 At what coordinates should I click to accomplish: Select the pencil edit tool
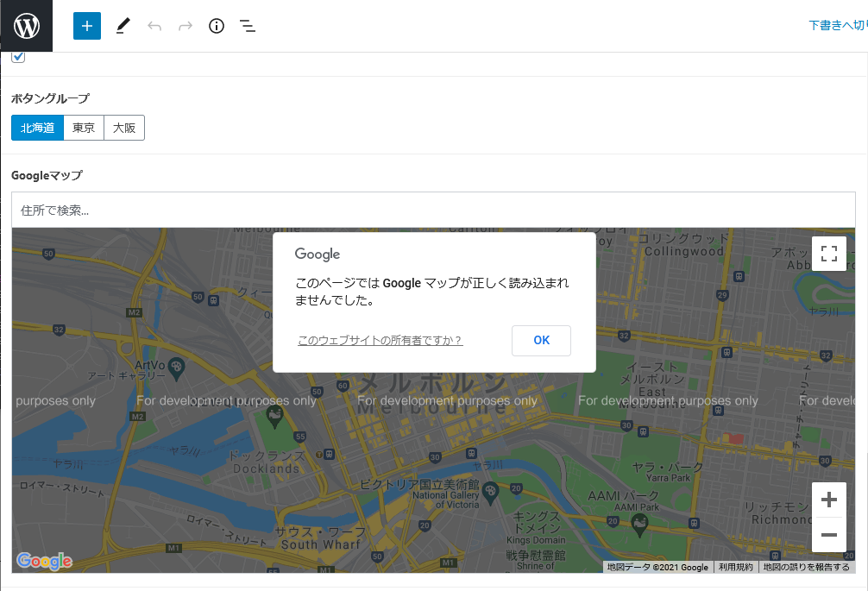coord(123,26)
